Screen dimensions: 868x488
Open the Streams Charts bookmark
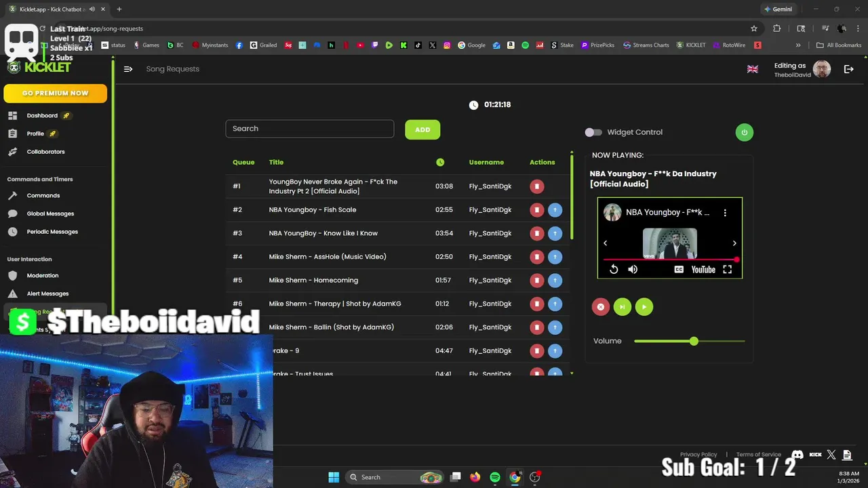click(646, 45)
